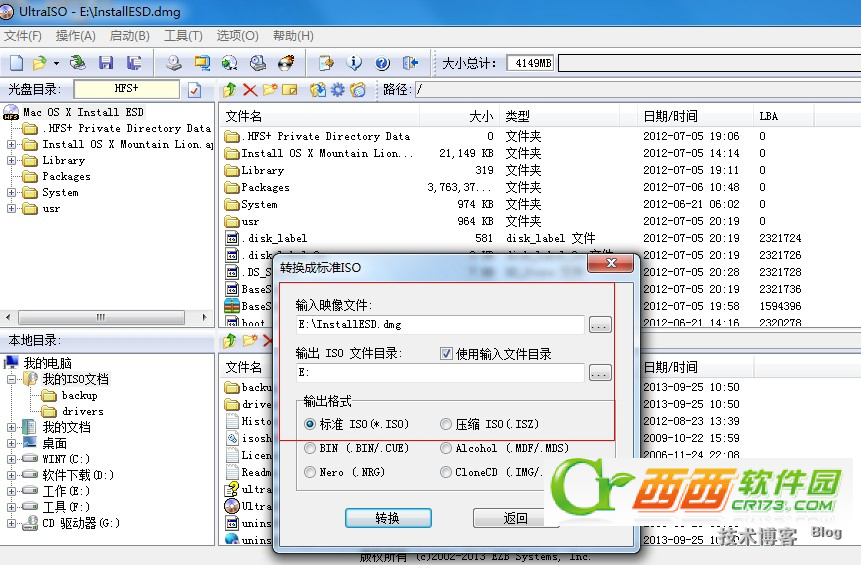Select .disk_label file in file list
Screen dimensions: 861x565
coord(277,238)
